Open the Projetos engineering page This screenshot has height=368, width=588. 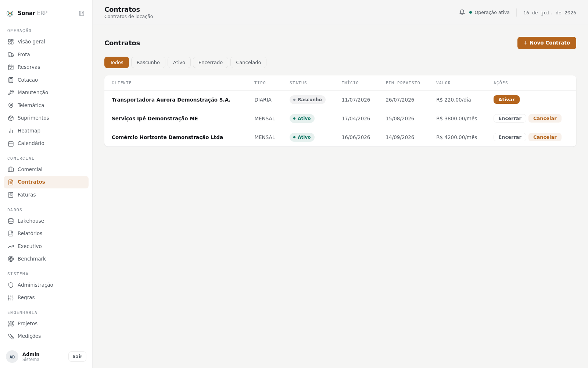(46, 323)
